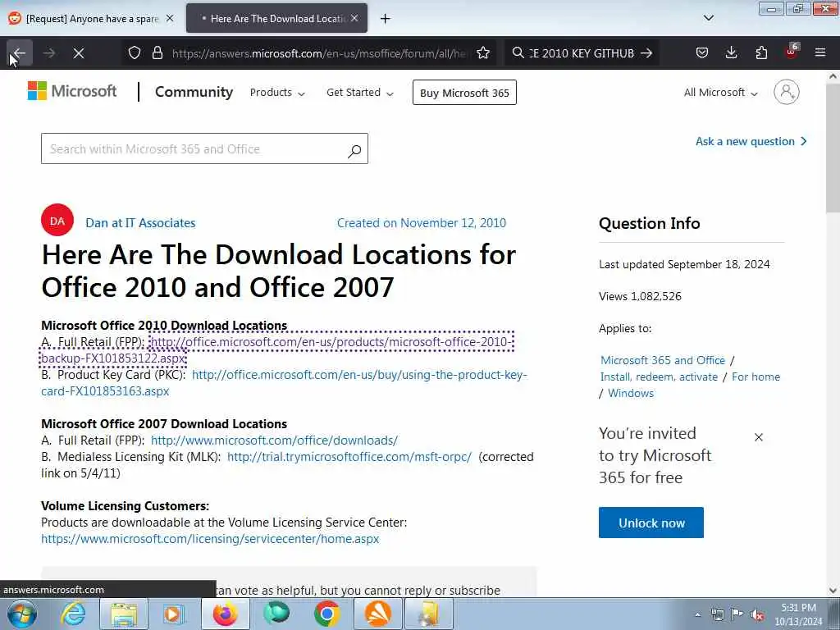Click the For home link

tap(756, 377)
